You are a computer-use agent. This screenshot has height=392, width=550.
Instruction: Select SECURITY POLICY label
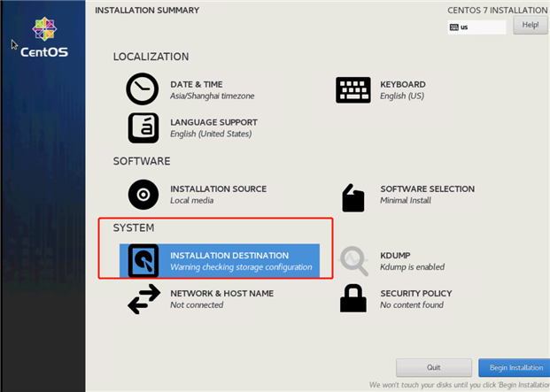pyautogui.click(x=416, y=293)
